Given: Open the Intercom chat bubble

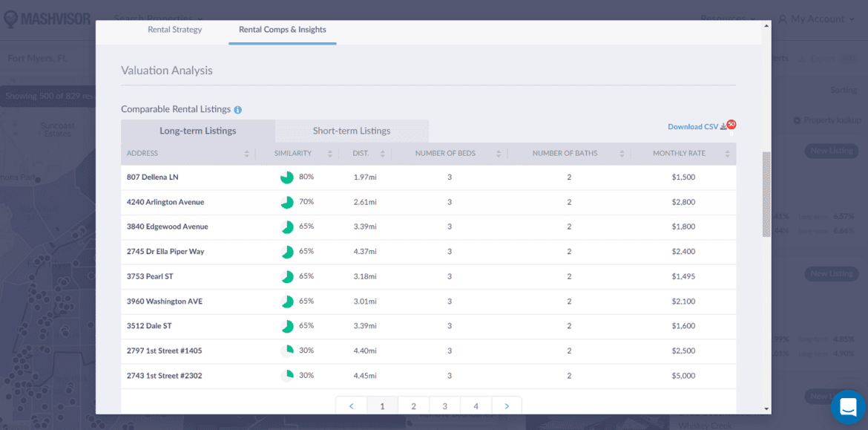Looking at the screenshot, I should pyautogui.click(x=848, y=406).
